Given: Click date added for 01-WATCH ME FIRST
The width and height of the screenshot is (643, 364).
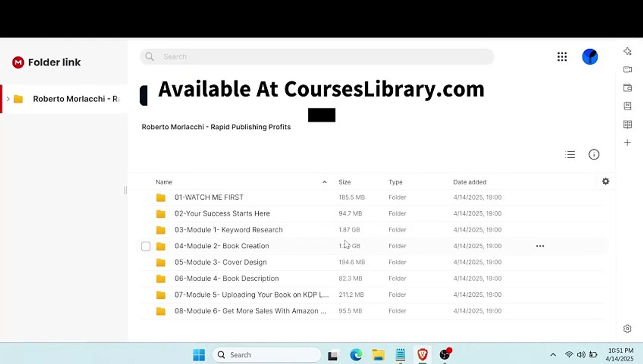Looking at the screenshot, I should click(477, 197).
